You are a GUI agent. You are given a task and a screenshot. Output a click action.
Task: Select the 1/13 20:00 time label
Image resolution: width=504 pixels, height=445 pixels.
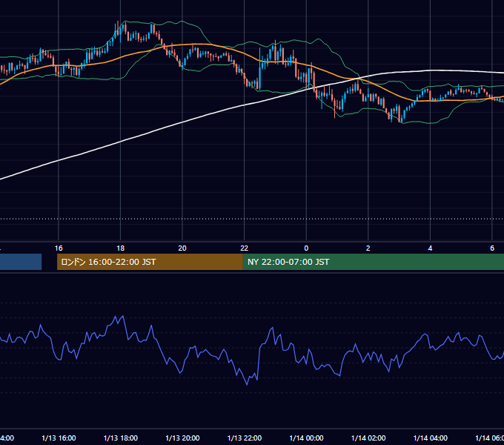coord(182,438)
